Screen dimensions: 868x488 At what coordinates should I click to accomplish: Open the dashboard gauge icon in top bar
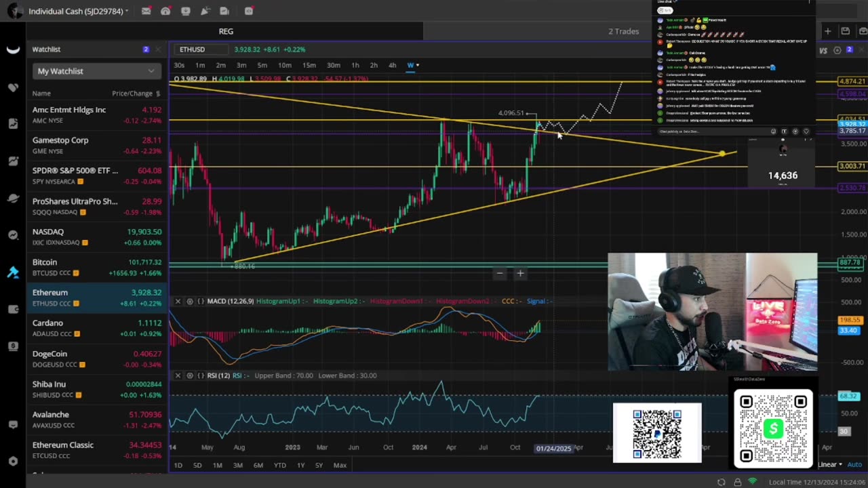[165, 11]
